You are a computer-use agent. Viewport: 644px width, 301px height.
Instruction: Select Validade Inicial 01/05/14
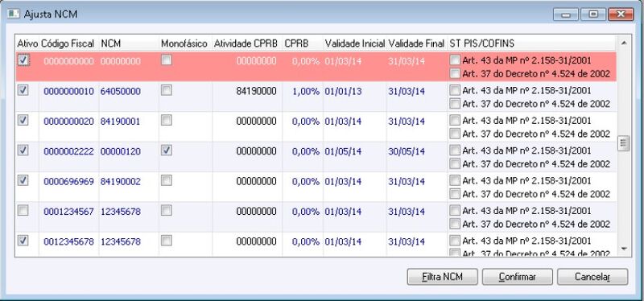343,151
